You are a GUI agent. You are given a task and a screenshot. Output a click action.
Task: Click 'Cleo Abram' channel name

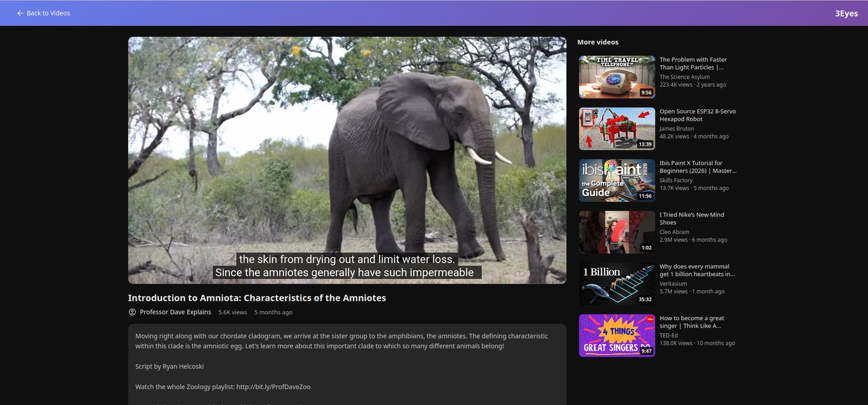tap(674, 233)
